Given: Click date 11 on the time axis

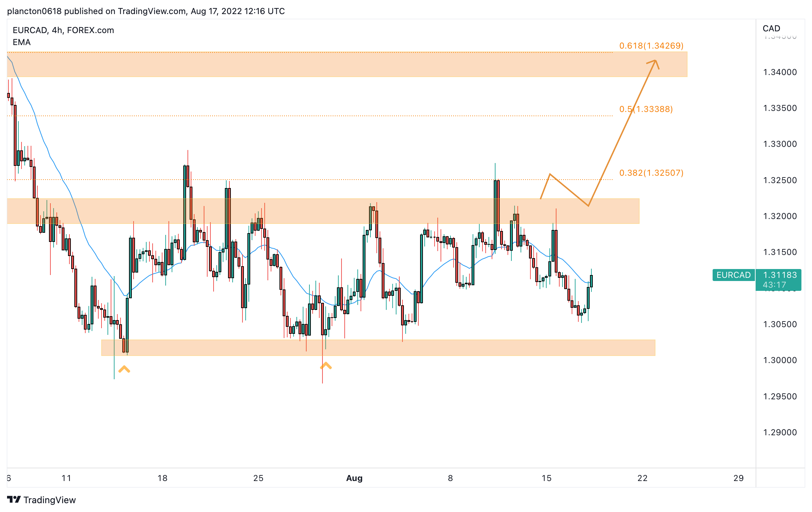Looking at the screenshot, I should point(66,478).
